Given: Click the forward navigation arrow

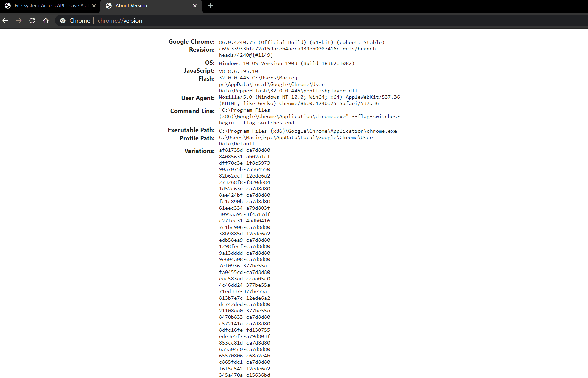Looking at the screenshot, I should tap(19, 21).
